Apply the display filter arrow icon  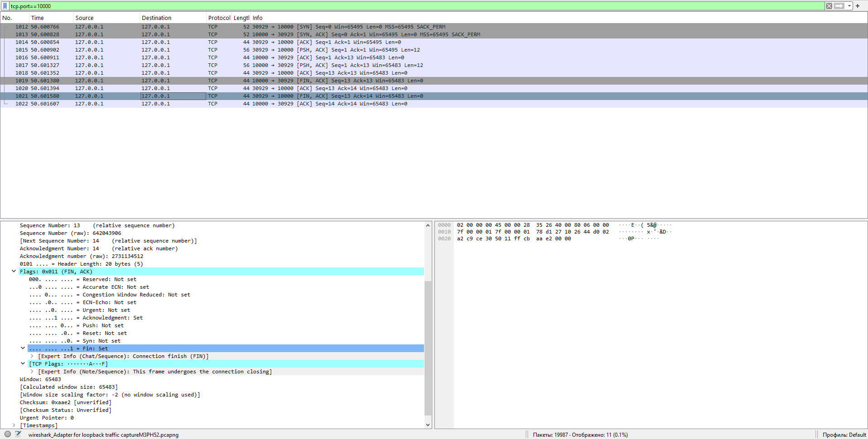(839, 6)
